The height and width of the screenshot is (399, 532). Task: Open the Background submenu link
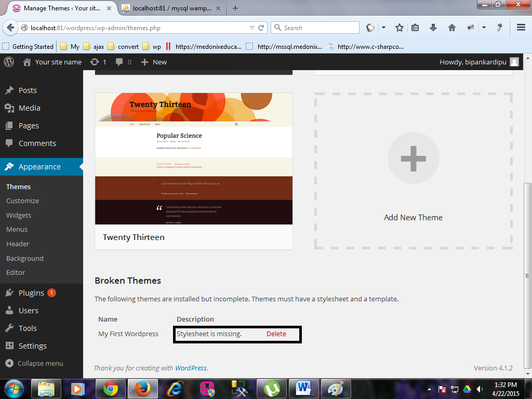[x=25, y=258]
